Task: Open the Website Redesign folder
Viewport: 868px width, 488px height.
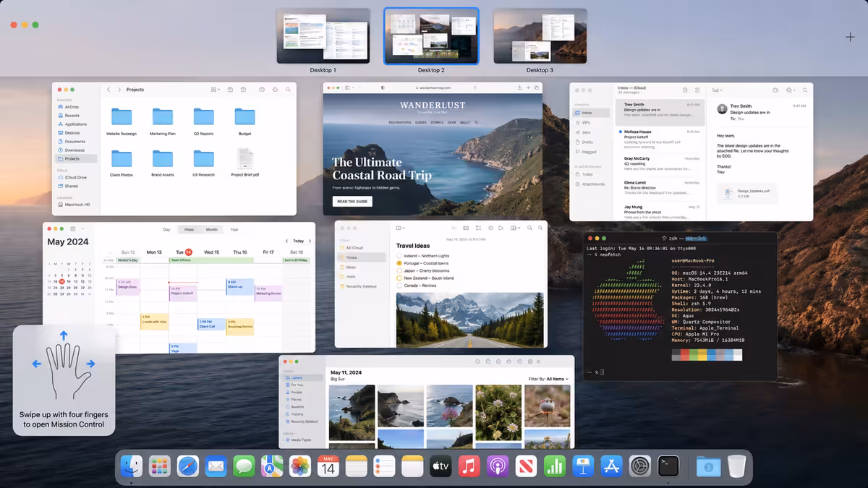Action: (122, 121)
